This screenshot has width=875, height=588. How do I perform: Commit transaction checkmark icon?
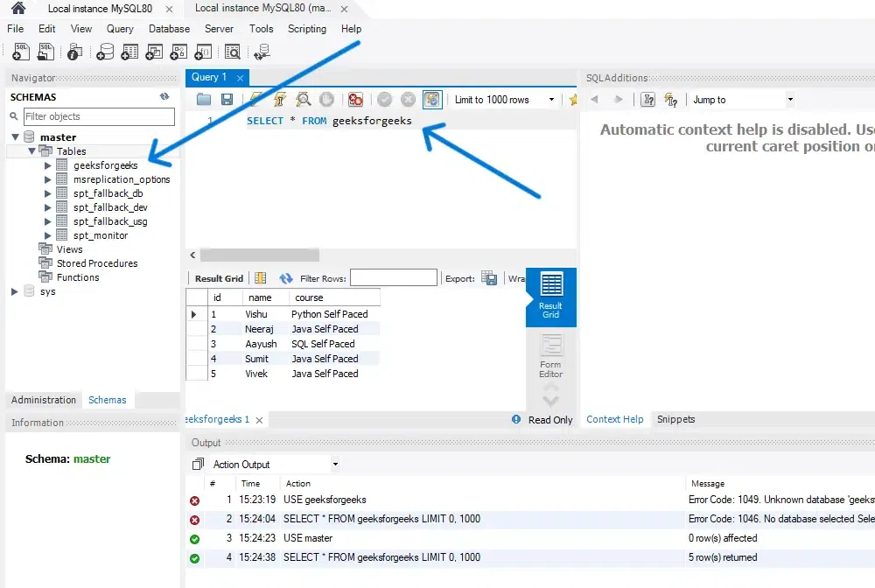pyautogui.click(x=384, y=99)
